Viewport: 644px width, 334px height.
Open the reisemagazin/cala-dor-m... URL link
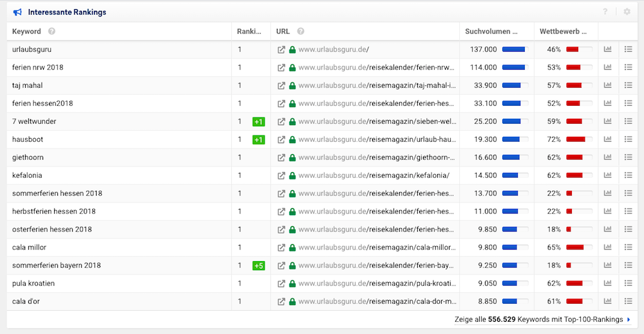[377, 302]
